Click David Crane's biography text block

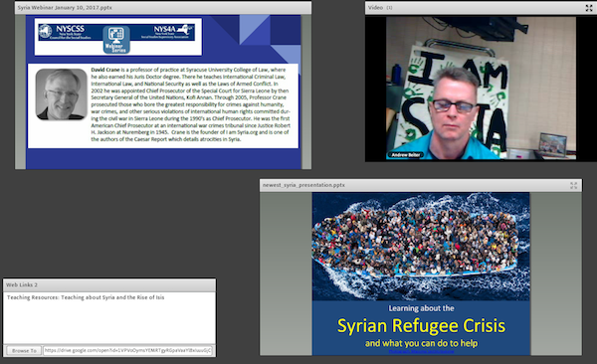tap(190, 104)
